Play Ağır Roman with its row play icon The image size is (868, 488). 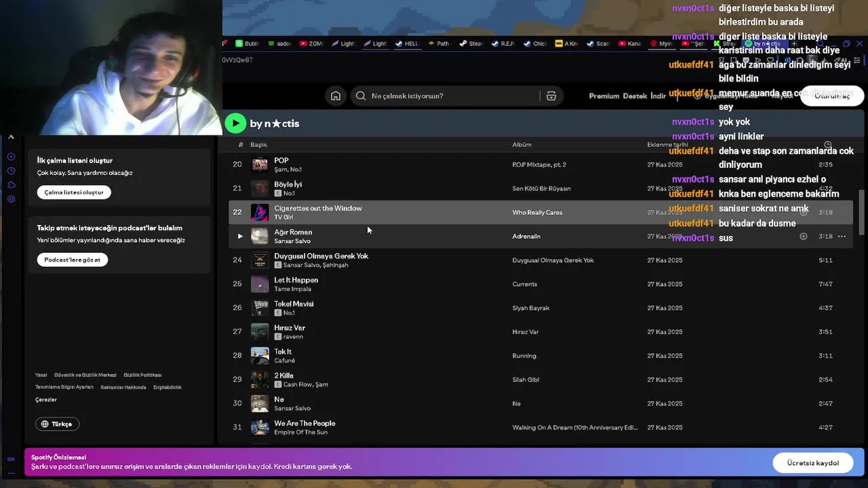pos(239,237)
